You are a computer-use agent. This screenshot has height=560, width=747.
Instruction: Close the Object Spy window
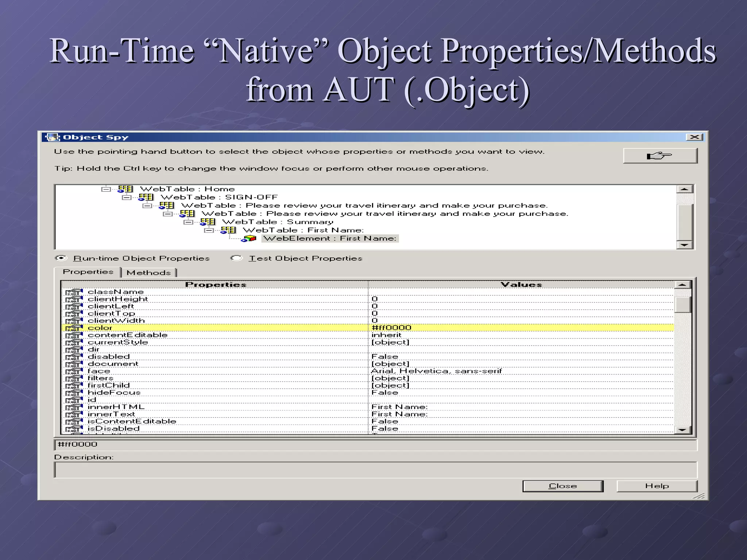coord(694,137)
